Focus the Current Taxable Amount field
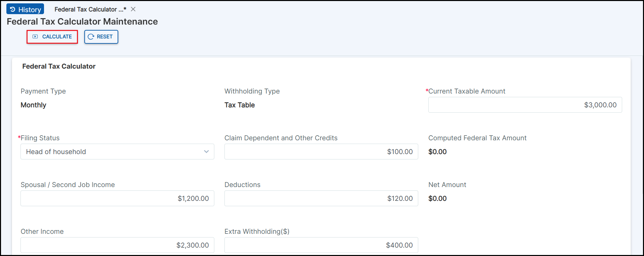The height and width of the screenshot is (256, 644). click(x=525, y=105)
